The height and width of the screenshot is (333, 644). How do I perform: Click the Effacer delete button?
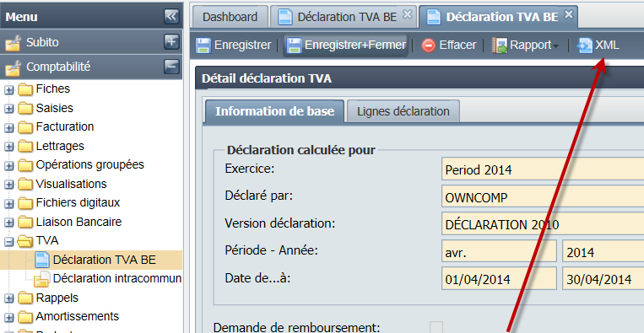448,46
